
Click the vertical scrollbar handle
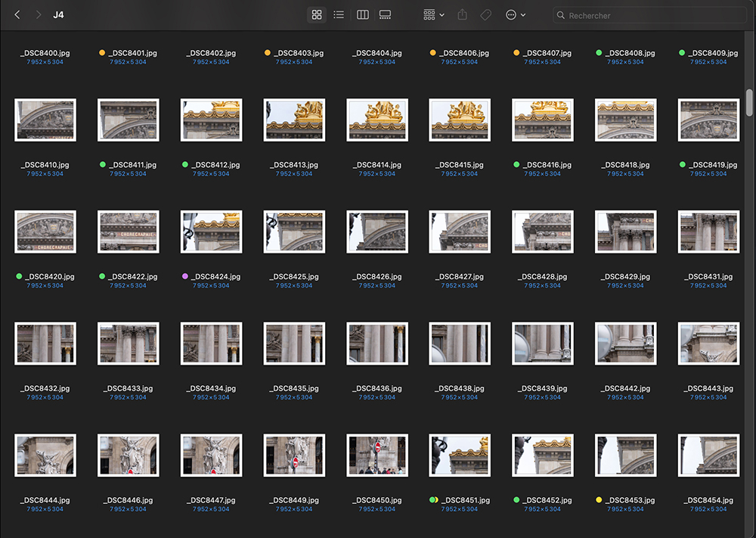749,102
